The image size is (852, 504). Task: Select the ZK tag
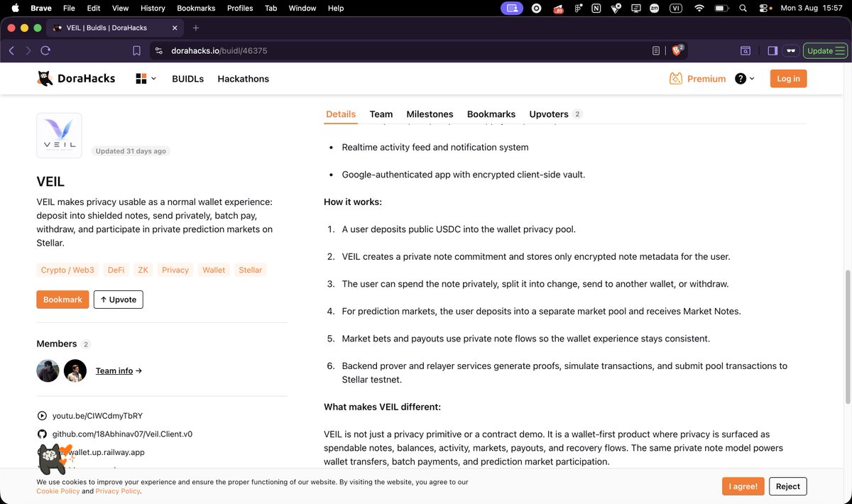(143, 270)
